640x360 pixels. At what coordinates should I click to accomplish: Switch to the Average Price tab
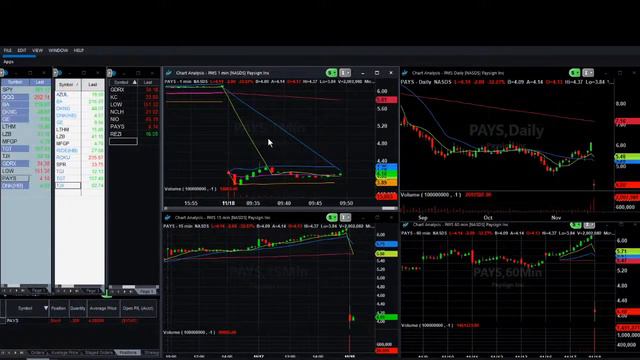(64, 353)
